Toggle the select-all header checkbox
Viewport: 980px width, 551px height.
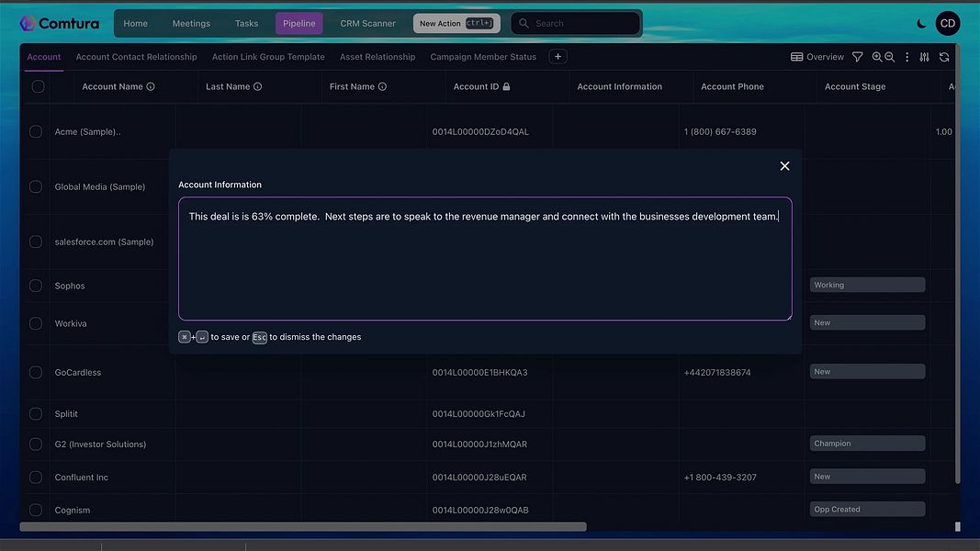click(x=39, y=87)
